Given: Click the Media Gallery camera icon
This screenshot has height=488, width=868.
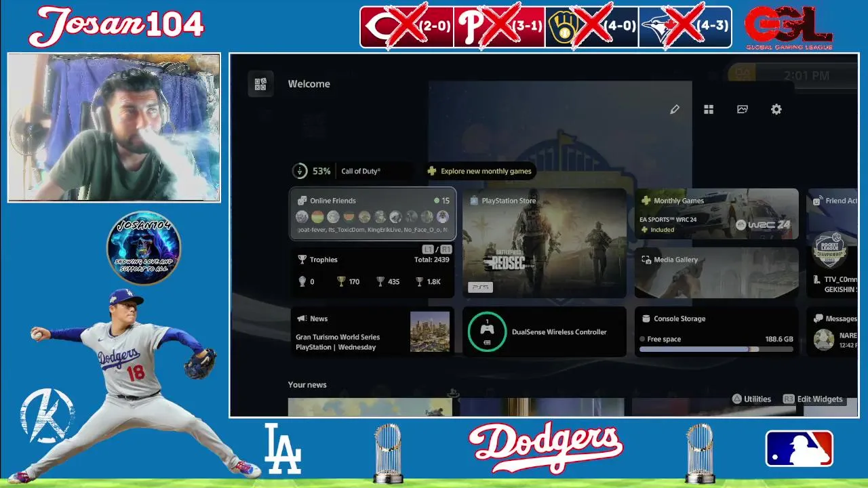Looking at the screenshot, I should pos(646,260).
